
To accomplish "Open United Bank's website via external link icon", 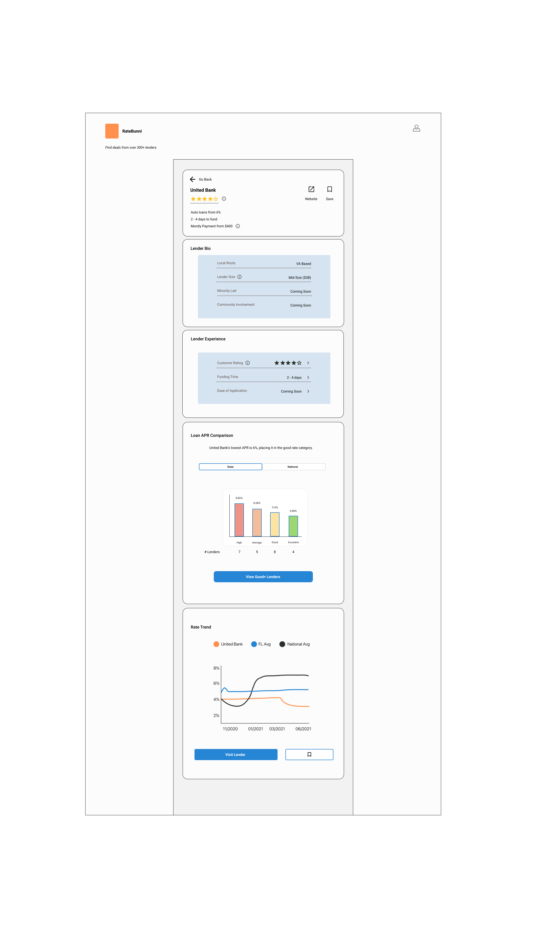I will coord(311,189).
